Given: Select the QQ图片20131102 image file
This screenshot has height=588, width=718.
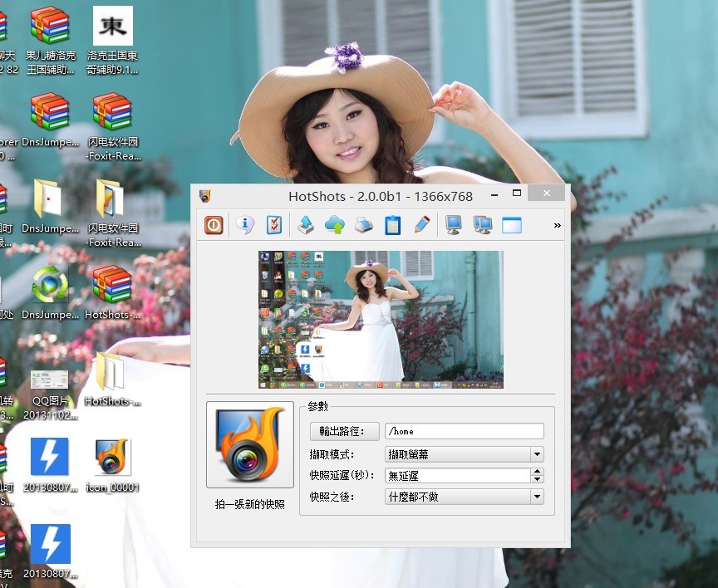Looking at the screenshot, I should pyautogui.click(x=51, y=394).
